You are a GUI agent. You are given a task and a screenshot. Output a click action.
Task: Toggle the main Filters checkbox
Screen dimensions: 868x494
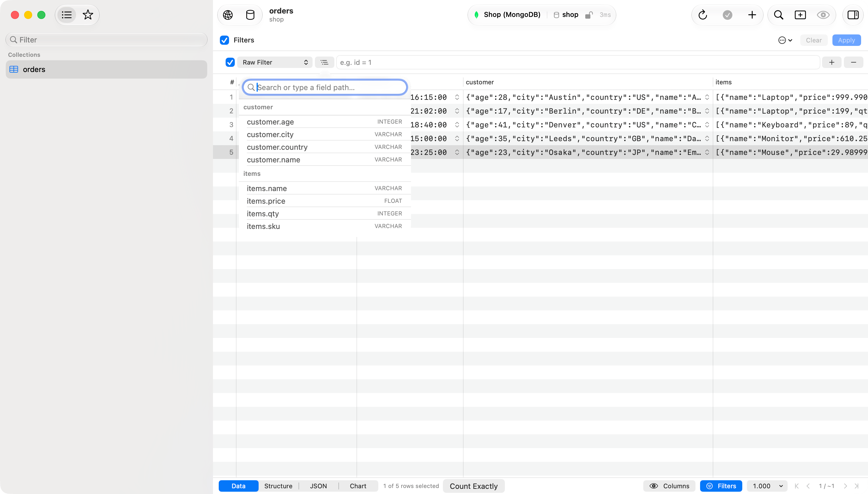tap(224, 40)
